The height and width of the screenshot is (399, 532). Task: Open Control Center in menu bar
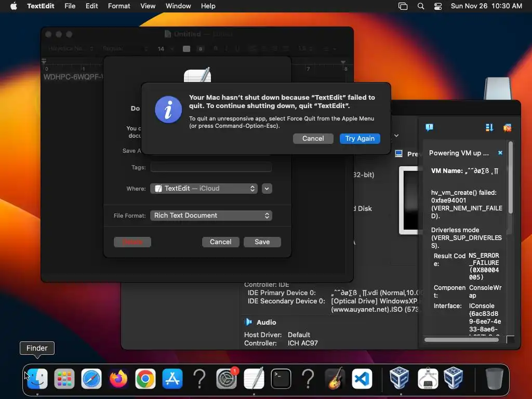click(438, 6)
